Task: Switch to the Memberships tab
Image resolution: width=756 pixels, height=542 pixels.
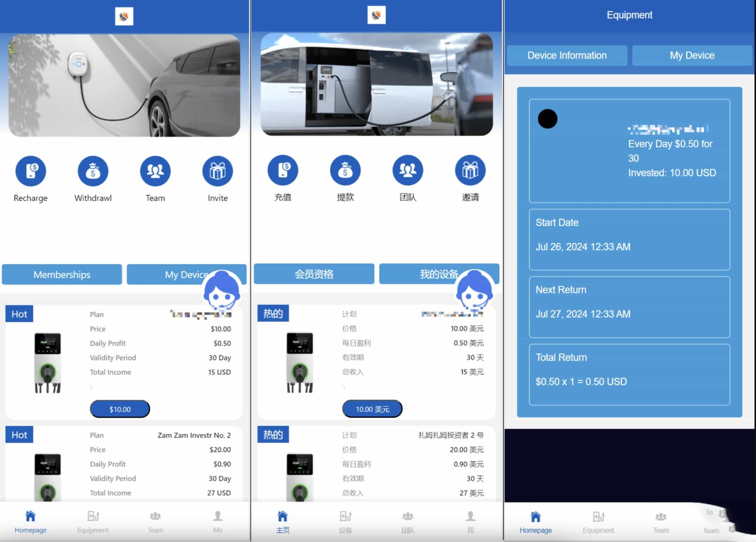Action: point(62,275)
